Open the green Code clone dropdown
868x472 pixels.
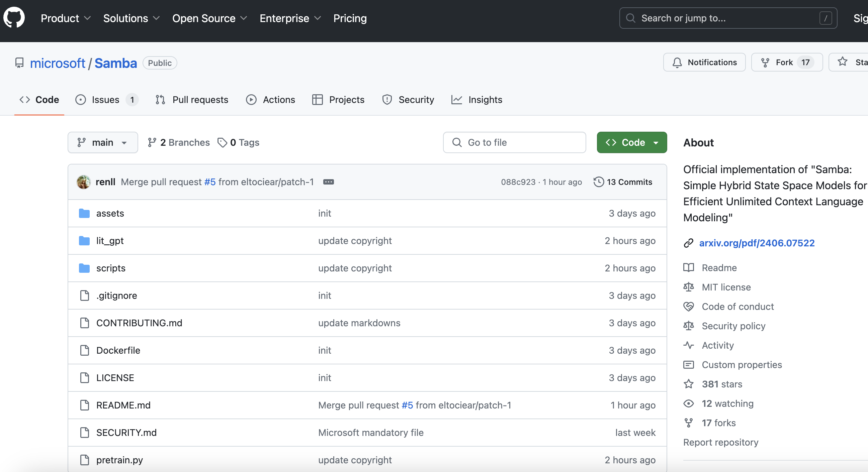click(632, 142)
